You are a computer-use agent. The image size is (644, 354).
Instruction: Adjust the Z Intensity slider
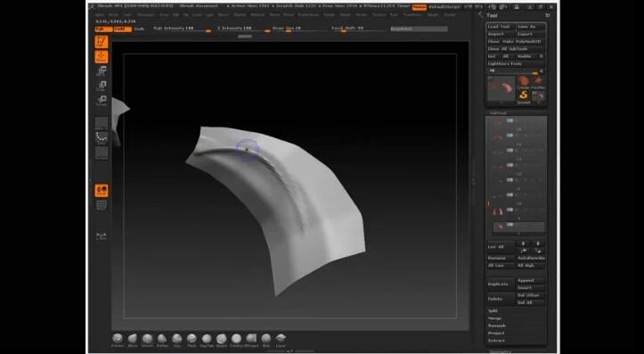click(244, 29)
